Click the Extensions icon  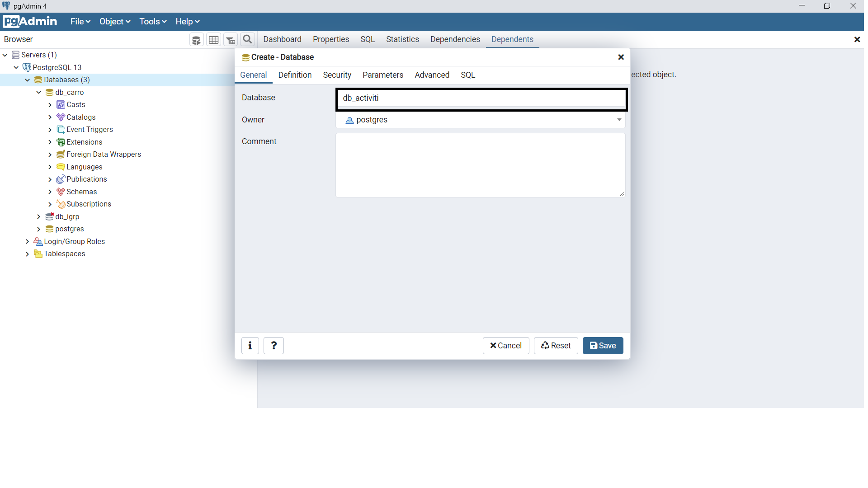pos(61,142)
